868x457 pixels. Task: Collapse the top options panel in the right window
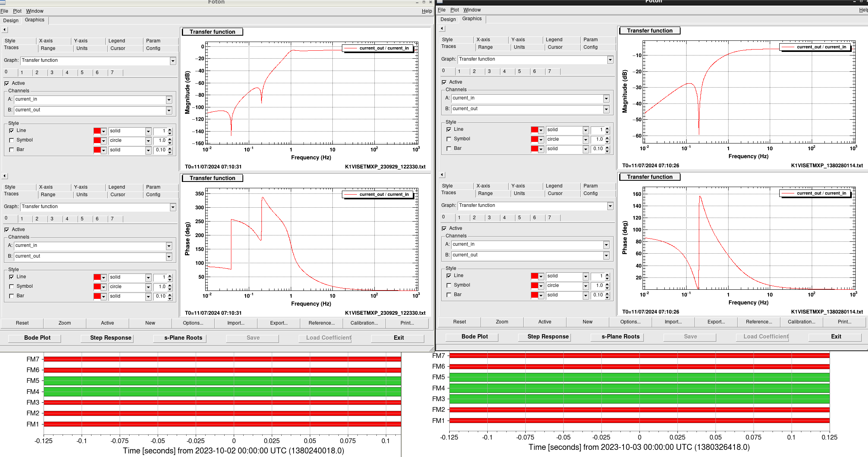point(442,29)
